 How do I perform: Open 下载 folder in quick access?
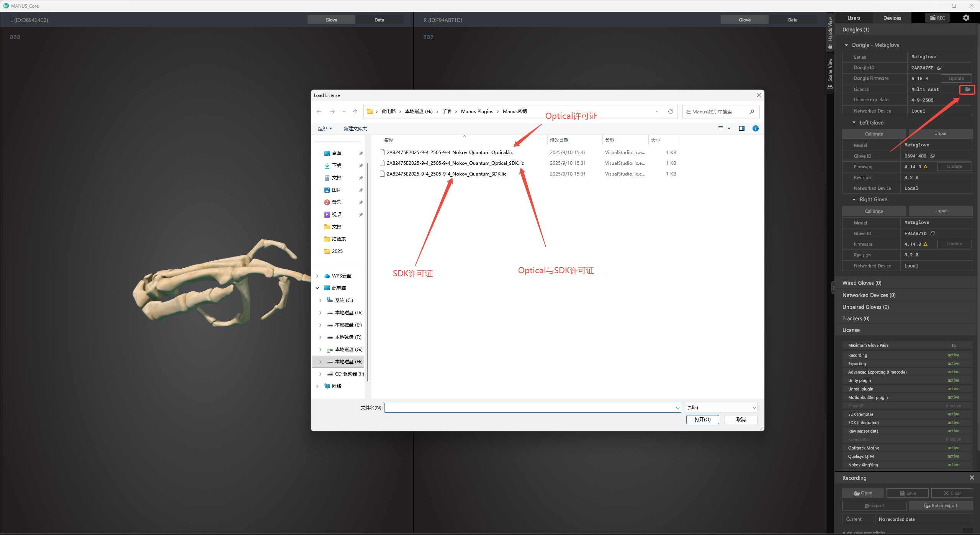(337, 165)
